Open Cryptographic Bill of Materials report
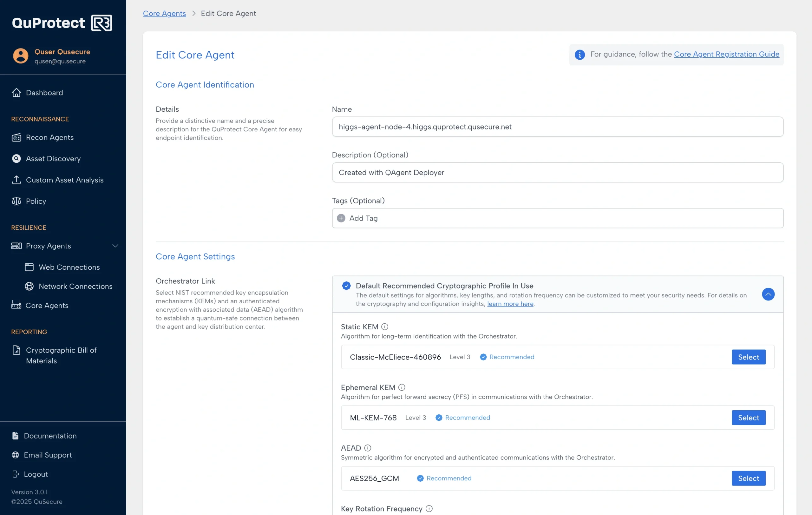Screen dimensions: 812x515 coord(61,355)
